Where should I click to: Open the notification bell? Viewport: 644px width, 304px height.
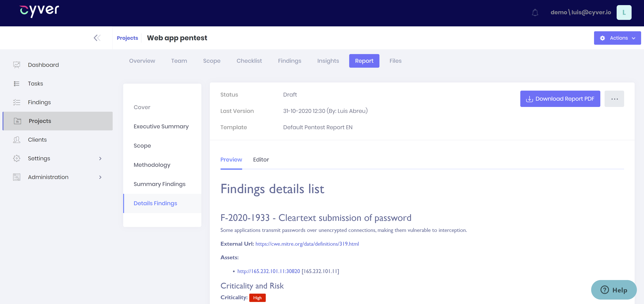click(535, 12)
